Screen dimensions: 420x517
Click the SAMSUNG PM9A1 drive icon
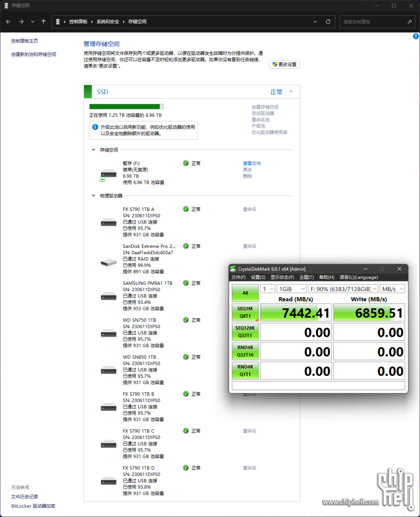click(x=108, y=296)
